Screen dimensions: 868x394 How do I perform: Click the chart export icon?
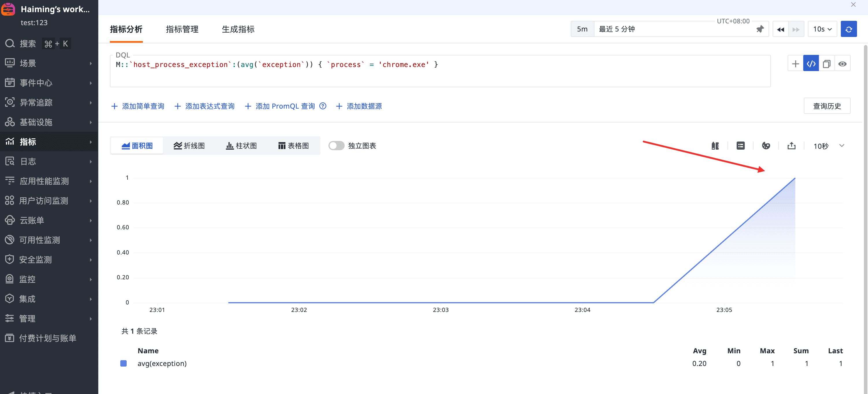pyautogui.click(x=791, y=146)
